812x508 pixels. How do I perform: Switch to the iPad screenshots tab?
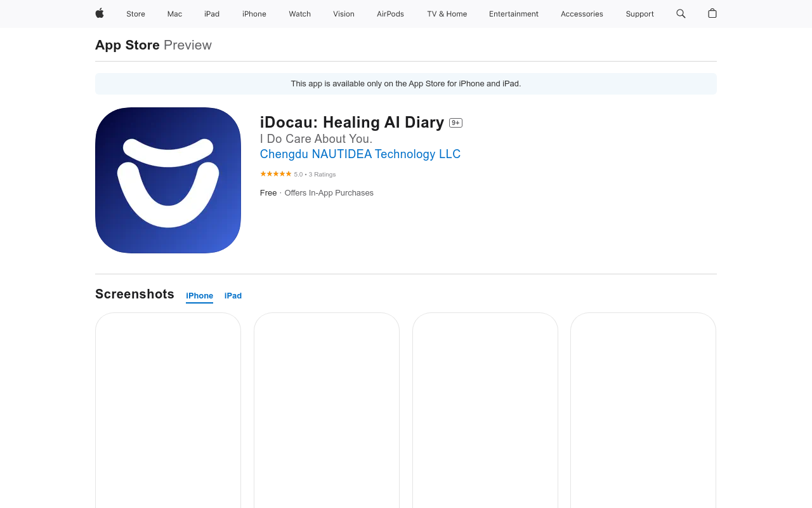233,296
